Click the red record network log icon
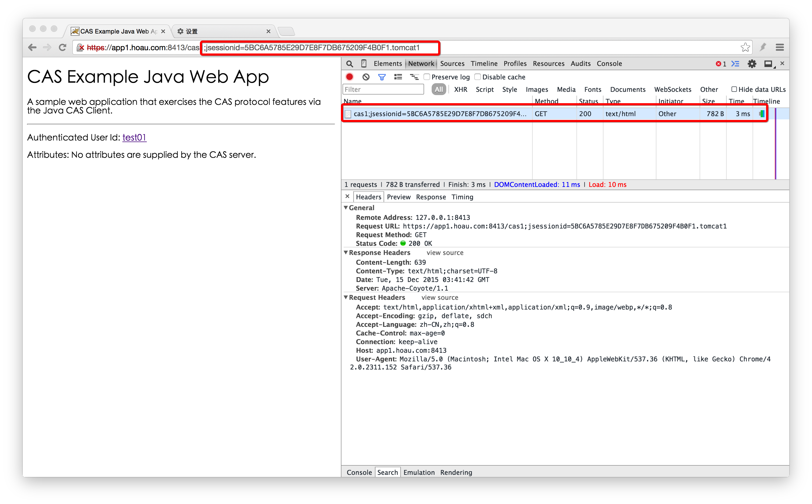The width and height of the screenshot is (812, 504). [349, 77]
